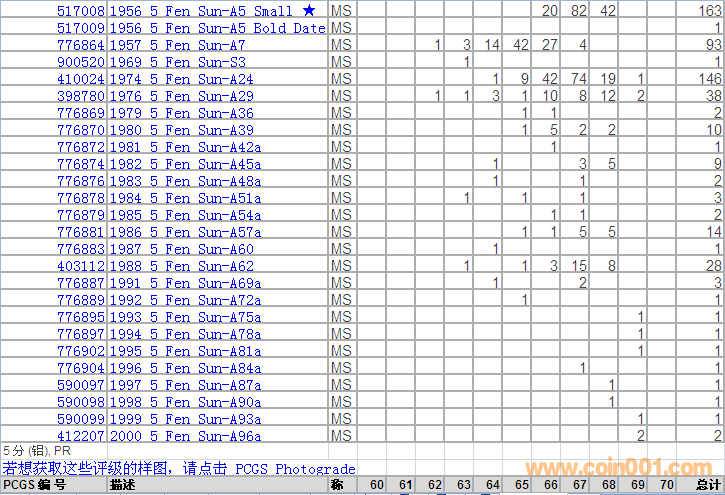
Task: Open 1956 5 Fen Sun-A5 Small description
Action: [x=201, y=11]
